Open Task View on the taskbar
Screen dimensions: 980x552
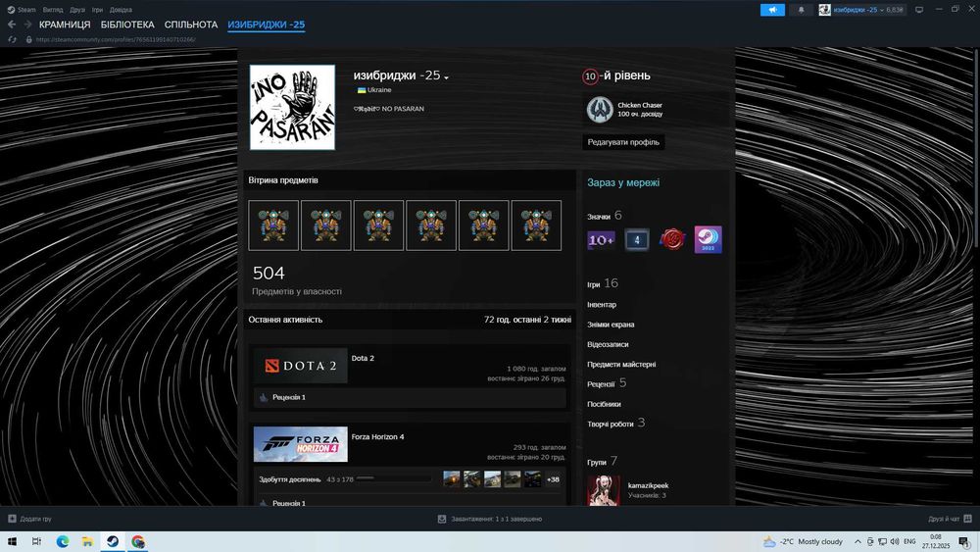(x=36, y=541)
